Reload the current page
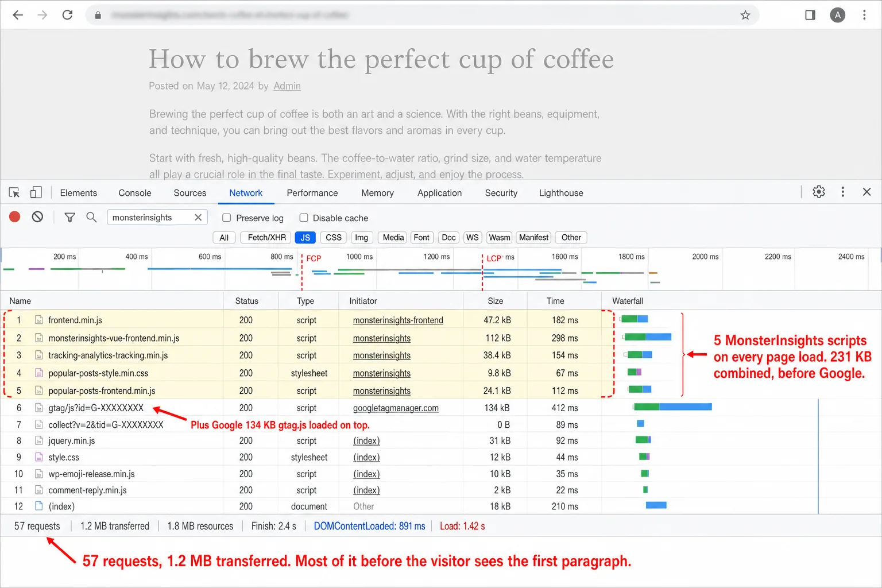The height and width of the screenshot is (588, 882). [x=68, y=15]
